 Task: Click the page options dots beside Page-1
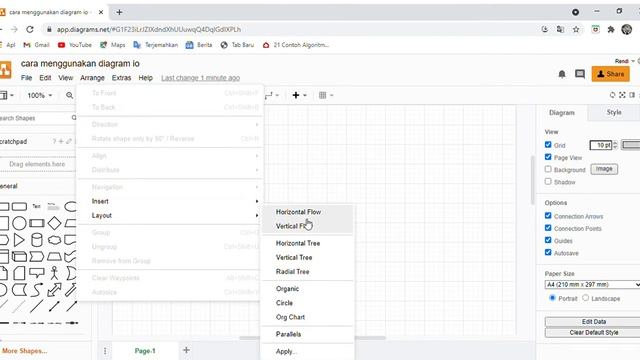point(105,351)
